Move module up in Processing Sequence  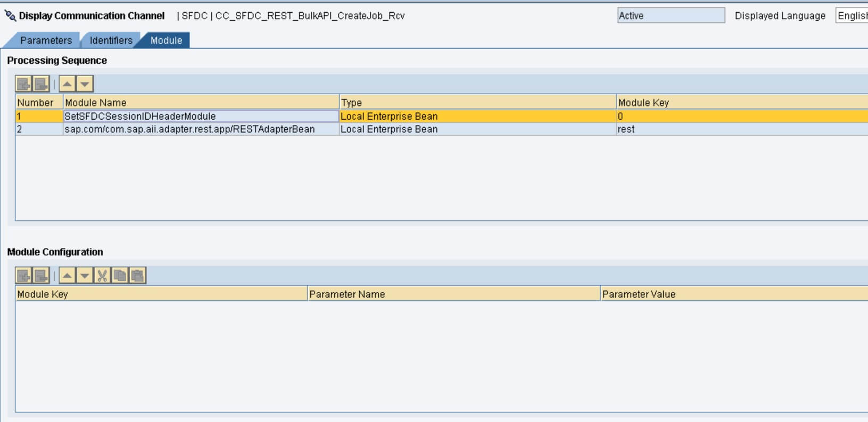(x=67, y=84)
